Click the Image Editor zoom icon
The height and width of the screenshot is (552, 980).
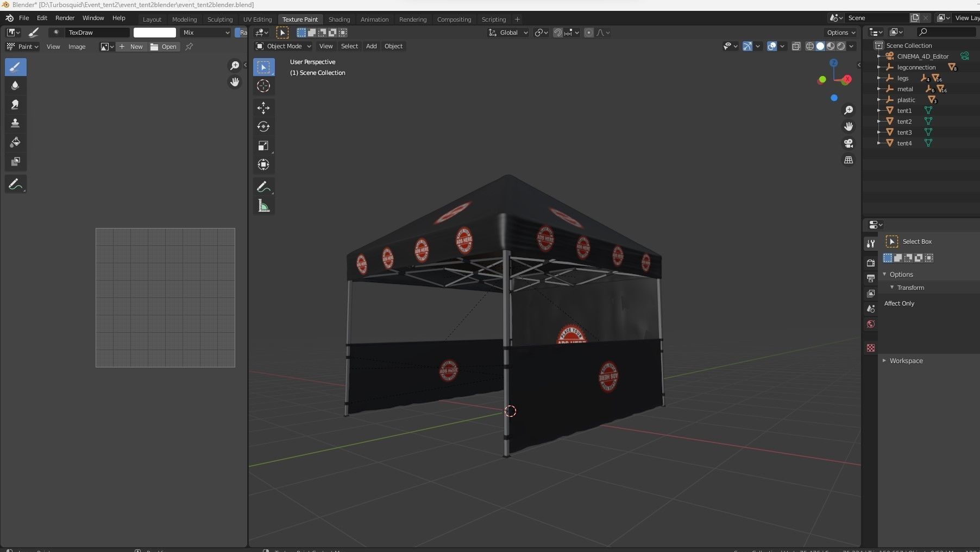(x=235, y=66)
